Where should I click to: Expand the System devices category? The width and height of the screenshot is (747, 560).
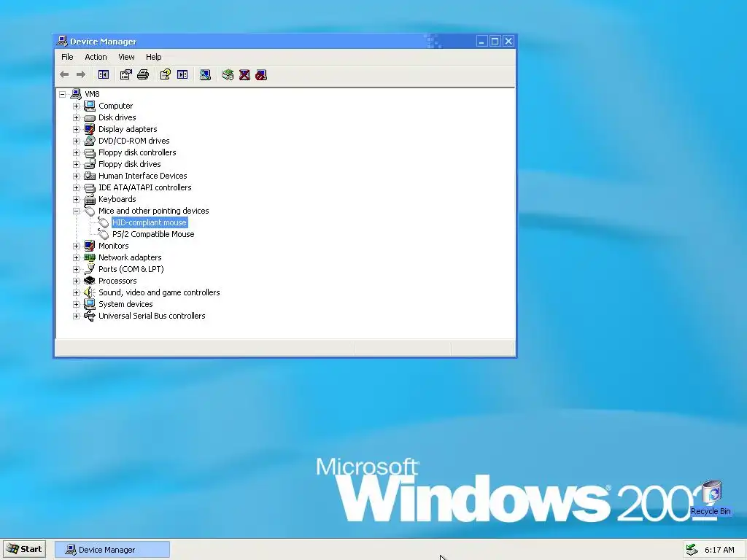click(76, 304)
